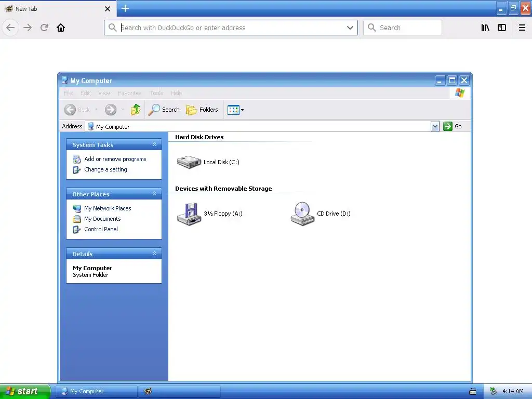Click the My Computer address field

(258, 127)
